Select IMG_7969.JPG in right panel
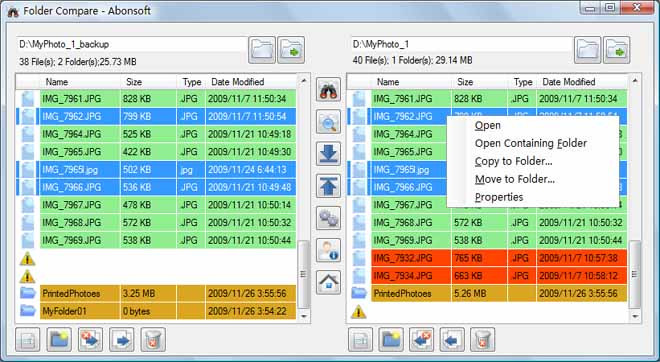The width and height of the screenshot is (660, 362). pyautogui.click(x=403, y=240)
